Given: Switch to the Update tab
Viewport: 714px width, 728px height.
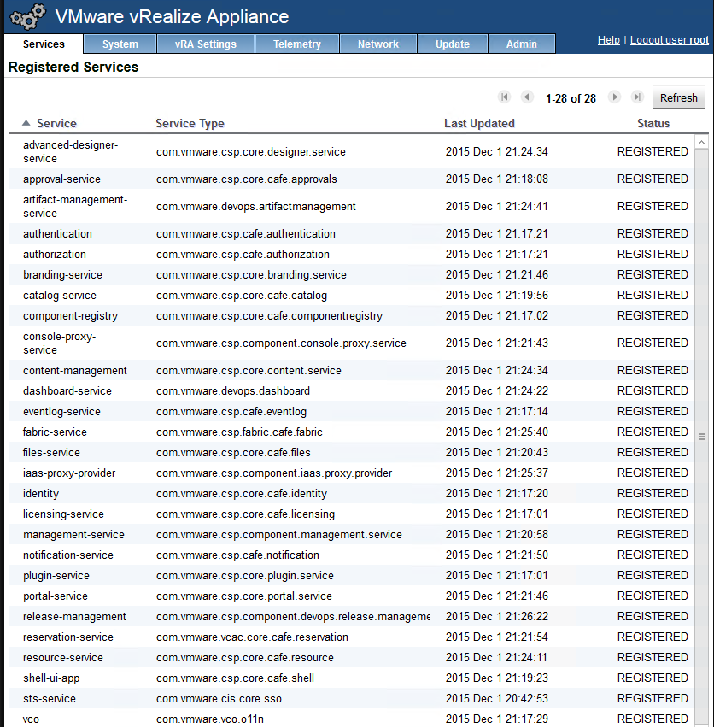Looking at the screenshot, I should (x=453, y=44).
